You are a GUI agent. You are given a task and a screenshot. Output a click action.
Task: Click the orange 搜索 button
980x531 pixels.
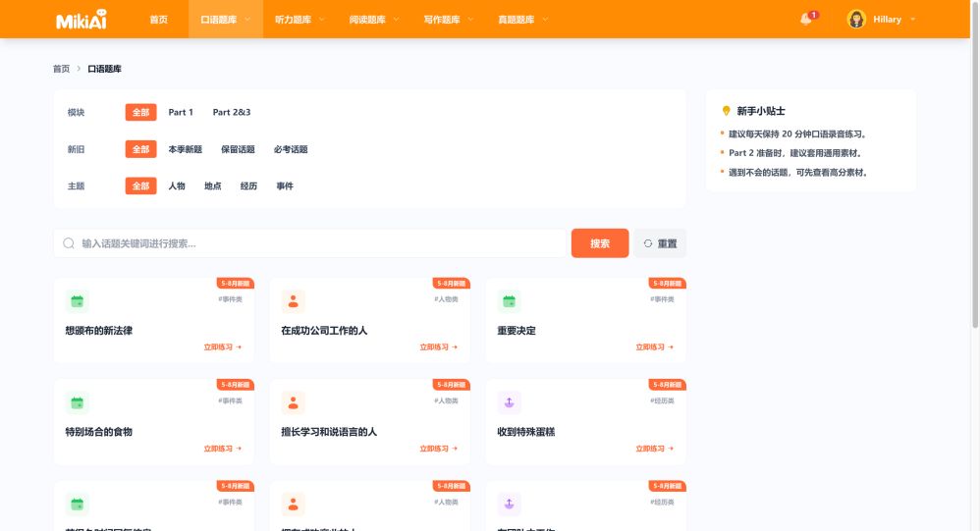(x=600, y=243)
